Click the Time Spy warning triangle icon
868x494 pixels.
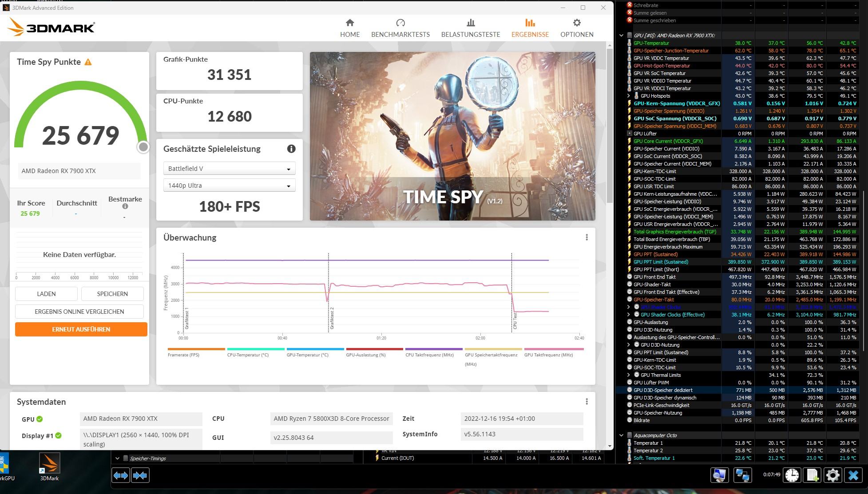(88, 62)
